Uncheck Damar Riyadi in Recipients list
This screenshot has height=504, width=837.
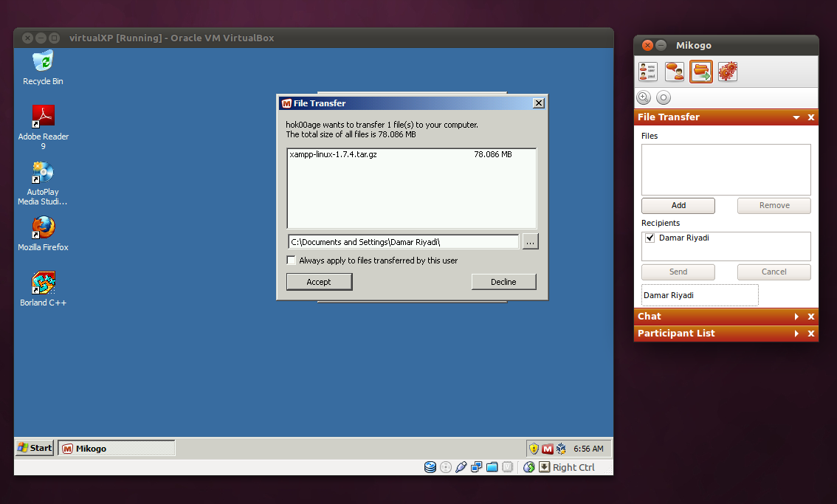pyautogui.click(x=649, y=238)
